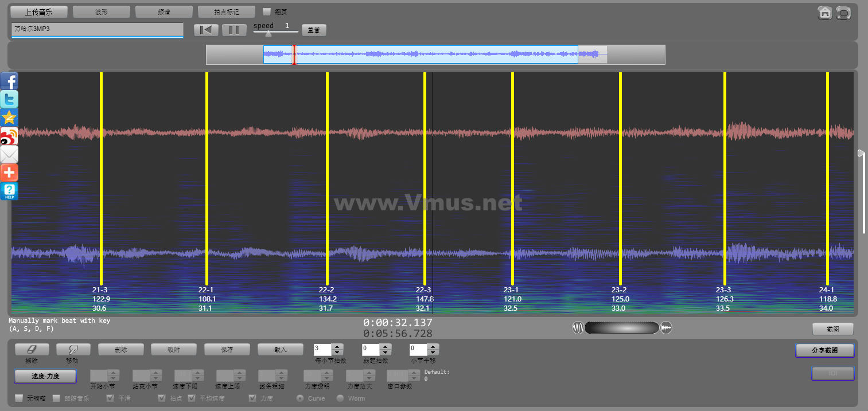Screen dimensions: 868x411
Task: Open the Weibo share icon
Action: (x=9, y=136)
